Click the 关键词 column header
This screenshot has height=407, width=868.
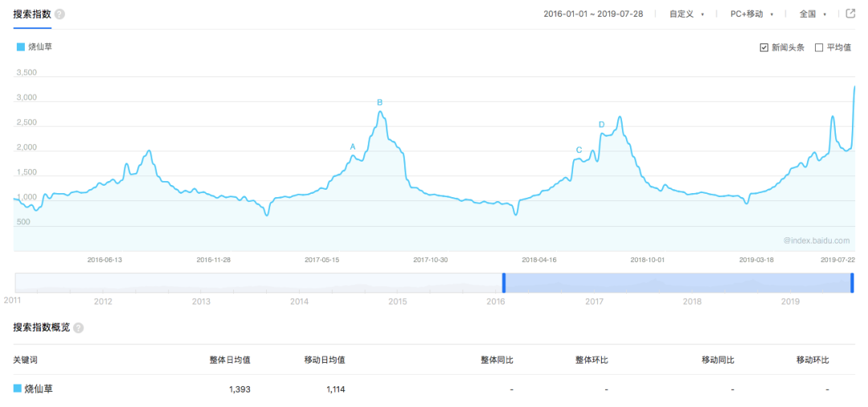point(26,360)
